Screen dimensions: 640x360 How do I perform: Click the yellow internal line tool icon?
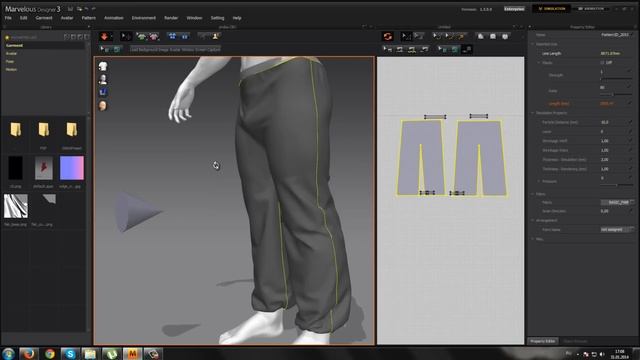[461, 36]
